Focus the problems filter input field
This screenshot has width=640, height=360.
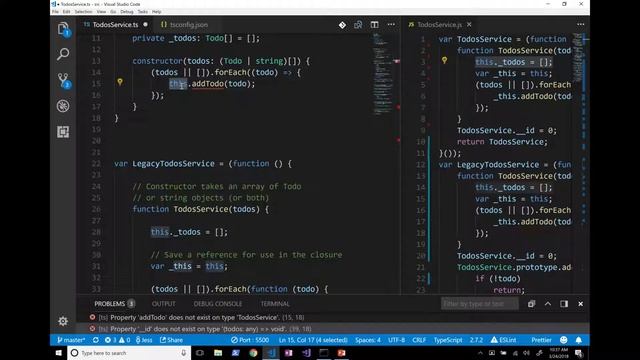480,304
